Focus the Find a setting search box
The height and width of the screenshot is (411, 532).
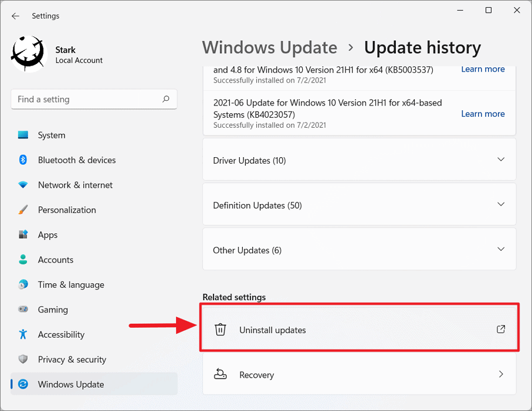[94, 99]
